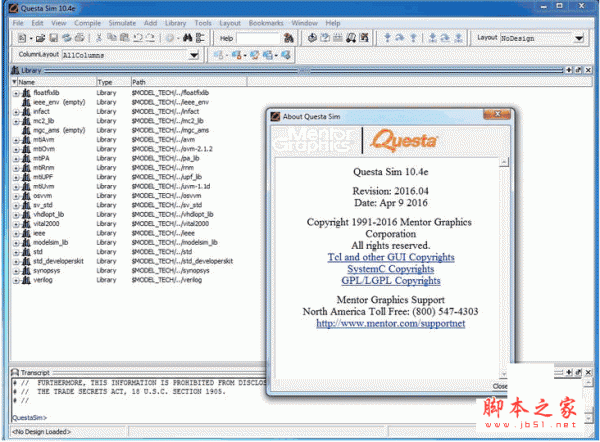The height and width of the screenshot is (442, 600).
Task: Undock the Library panel
Action: click(x=578, y=70)
